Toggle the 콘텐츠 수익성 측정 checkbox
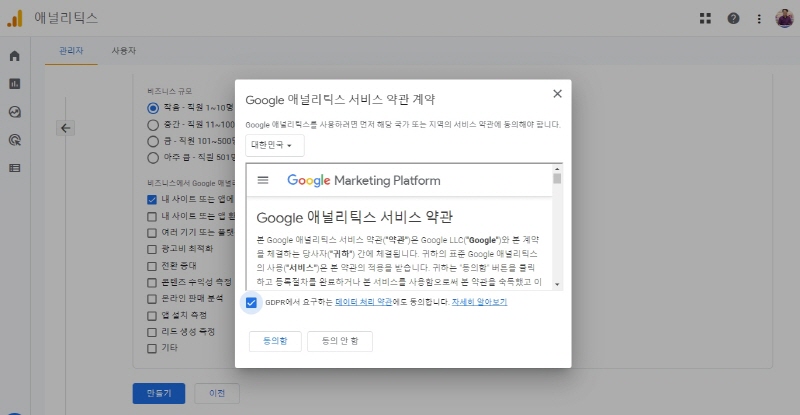This screenshot has height=415, width=800. tap(152, 283)
